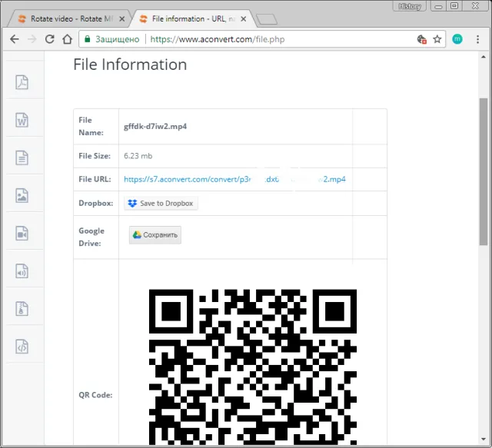Click the QR Code: row label
492x448 pixels.
coord(95,395)
